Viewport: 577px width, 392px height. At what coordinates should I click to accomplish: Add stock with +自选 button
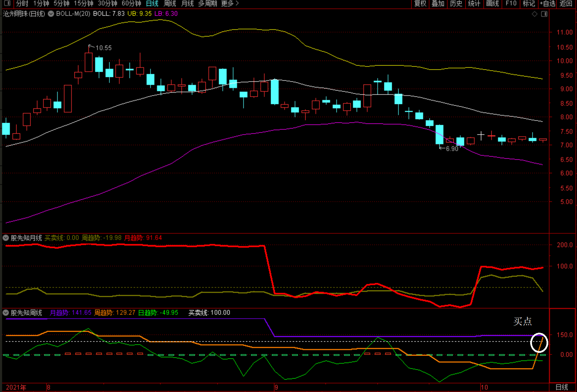point(548,3)
